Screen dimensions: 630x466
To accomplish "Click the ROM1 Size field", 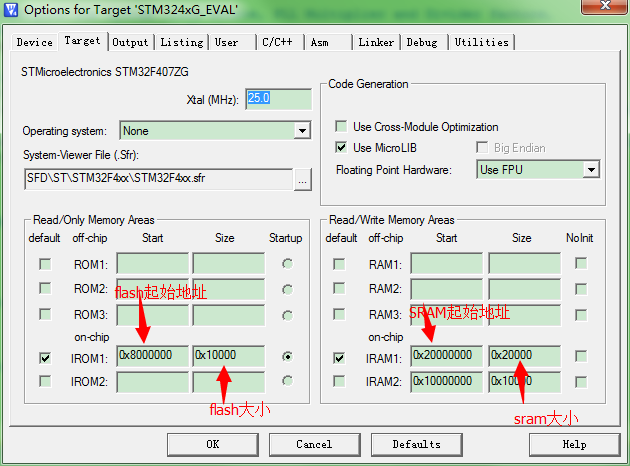I will 229,264.
